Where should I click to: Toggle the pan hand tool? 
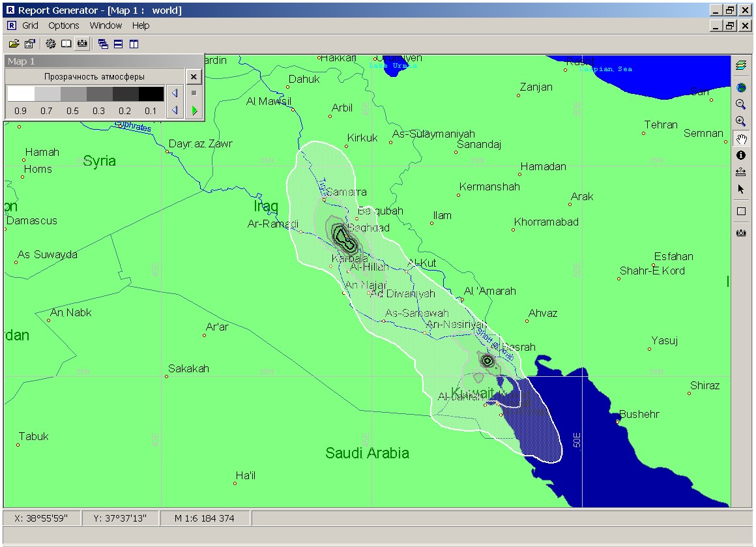(x=741, y=138)
